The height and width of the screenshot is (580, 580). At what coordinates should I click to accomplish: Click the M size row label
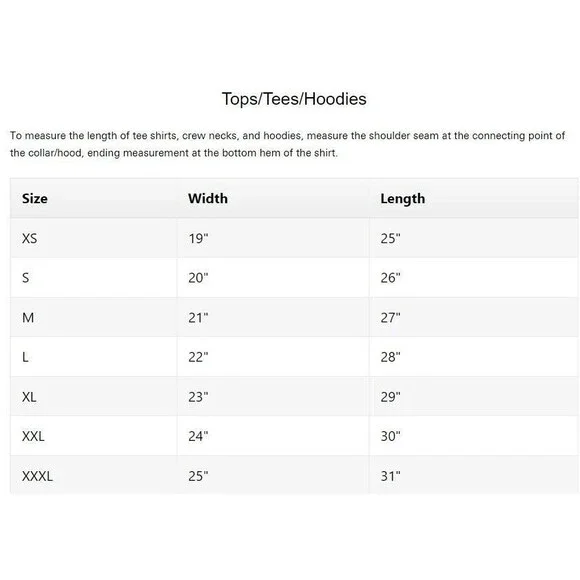(x=28, y=318)
